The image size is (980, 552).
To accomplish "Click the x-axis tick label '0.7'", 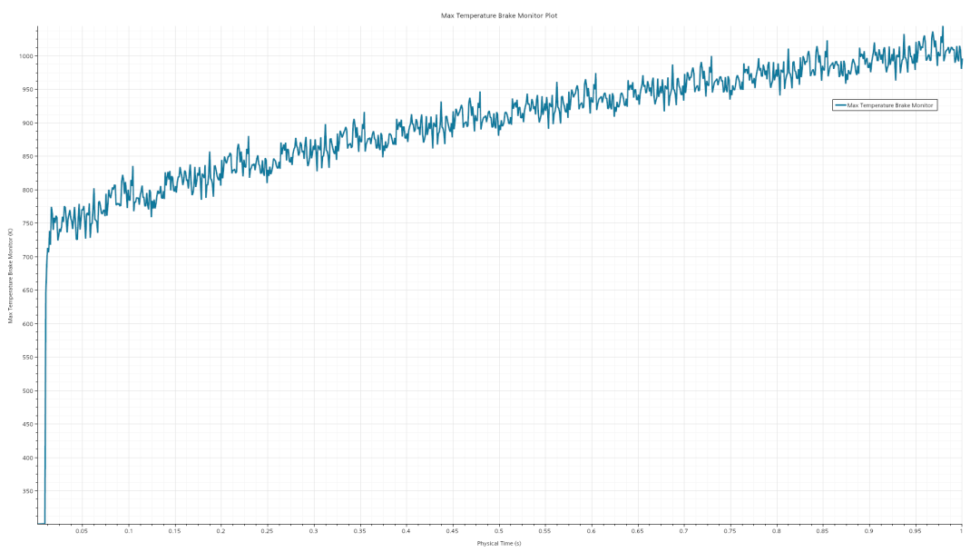I will [683, 531].
